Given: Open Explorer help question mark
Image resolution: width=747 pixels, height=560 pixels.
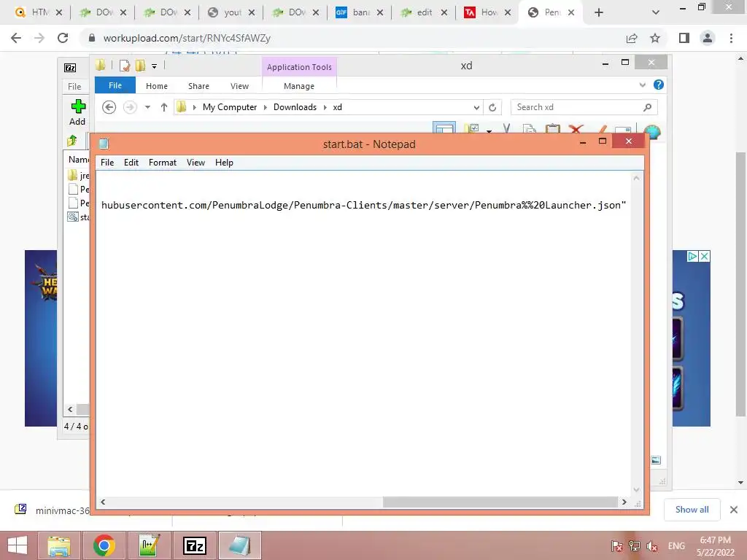Looking at the screenshot, I should pyautogui.click(x=659, y=85).
